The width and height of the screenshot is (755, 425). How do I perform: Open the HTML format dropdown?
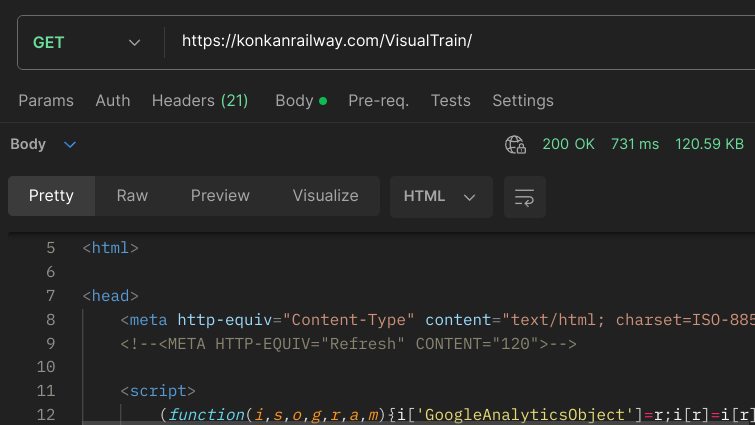441,197
